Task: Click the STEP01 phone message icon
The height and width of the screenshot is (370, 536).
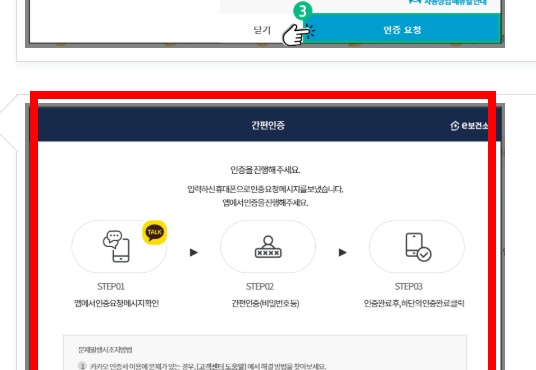Action: [117, 246]
